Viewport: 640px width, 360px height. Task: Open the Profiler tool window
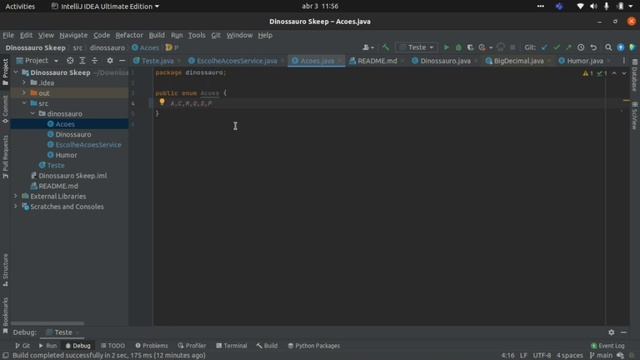point(192,346)
